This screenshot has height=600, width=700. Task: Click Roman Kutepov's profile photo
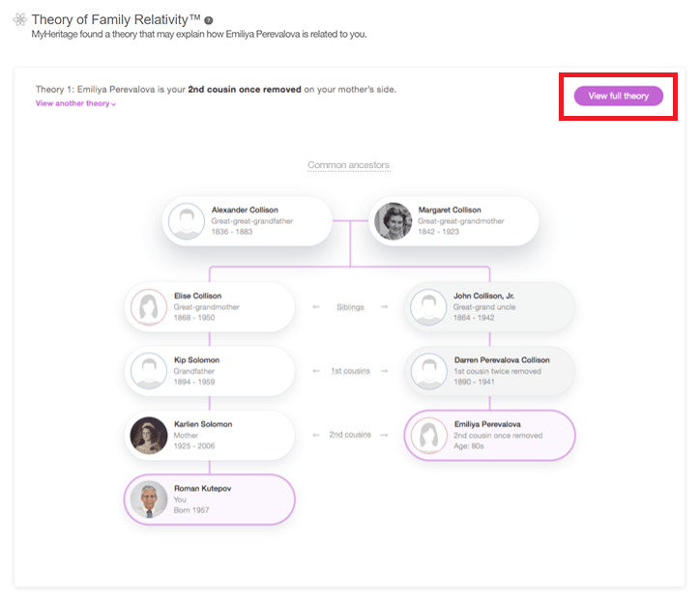pos(149,500)
